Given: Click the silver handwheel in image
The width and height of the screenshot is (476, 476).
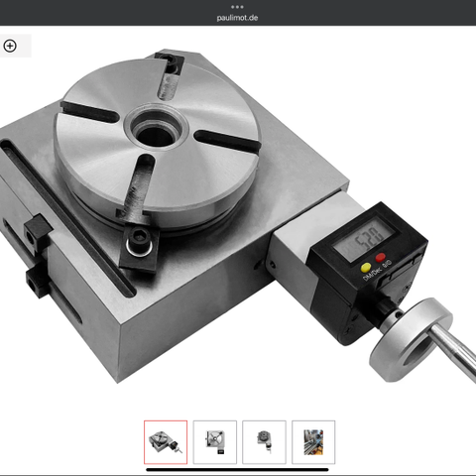Looking at the screenshot, I should click(x=411, y=340).
